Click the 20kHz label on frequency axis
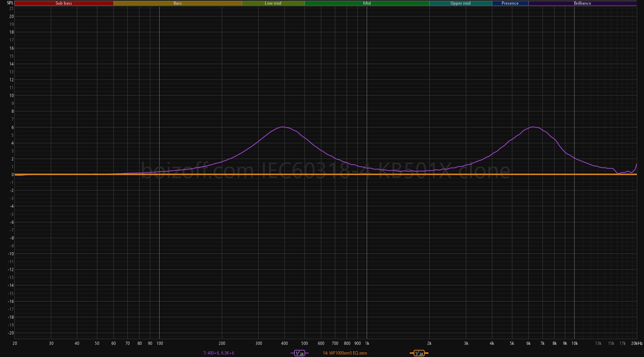Viewport: 644px width, 357px height. coord(636,343)
